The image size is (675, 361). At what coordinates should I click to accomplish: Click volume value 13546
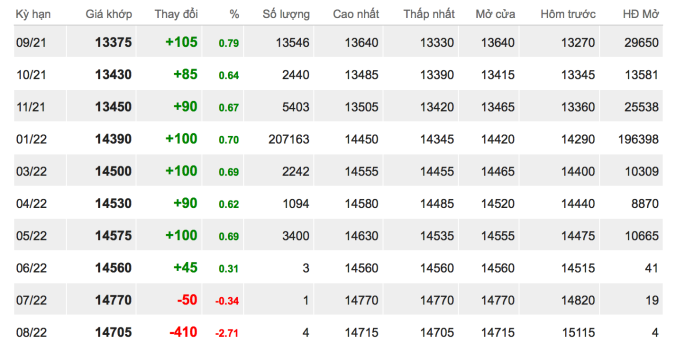tap(292, 43)
